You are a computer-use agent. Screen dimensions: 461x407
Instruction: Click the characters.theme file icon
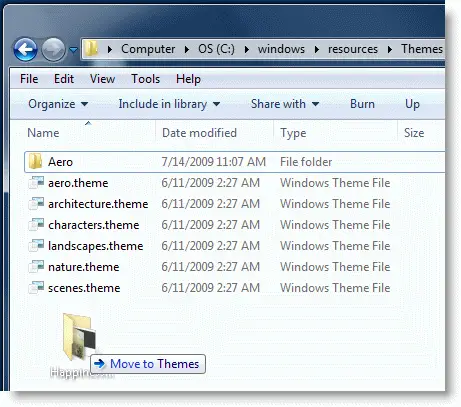[36, 225]
